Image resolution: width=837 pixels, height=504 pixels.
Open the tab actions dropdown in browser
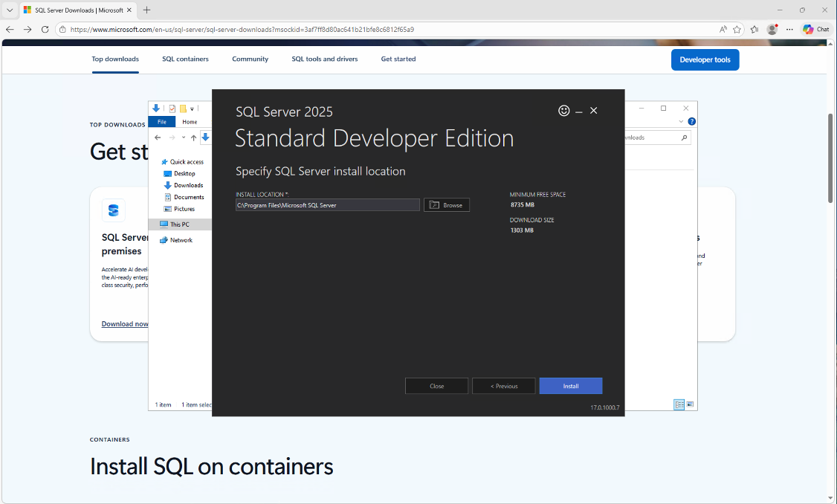[10, 10]
